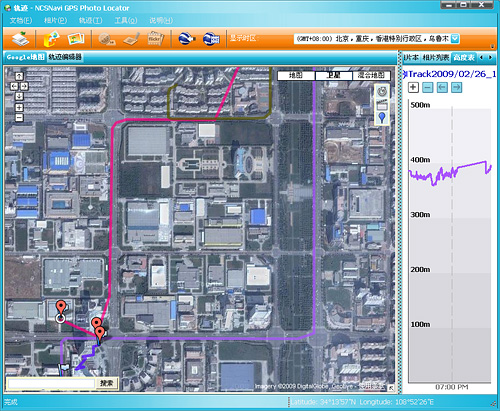Open the 相片(P) menu
Viewport: 500px width, 411px height.
(55, 21)
